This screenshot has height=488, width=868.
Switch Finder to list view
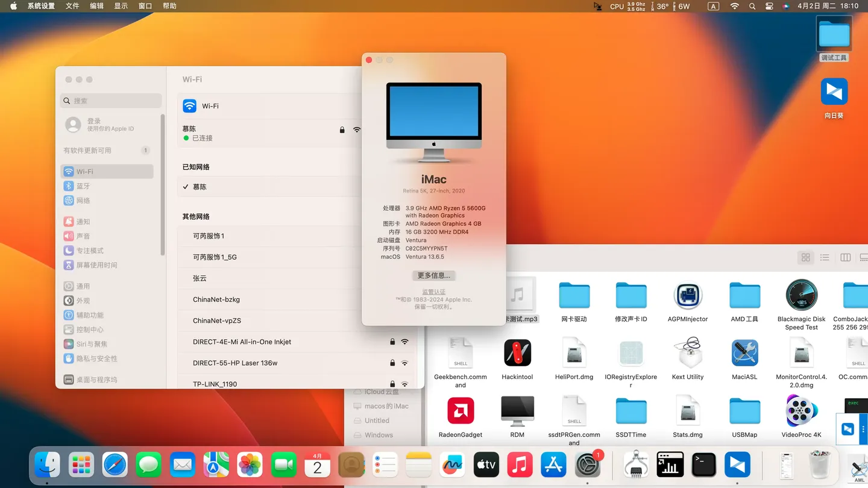pyautogui.click(x=825, y=257)
